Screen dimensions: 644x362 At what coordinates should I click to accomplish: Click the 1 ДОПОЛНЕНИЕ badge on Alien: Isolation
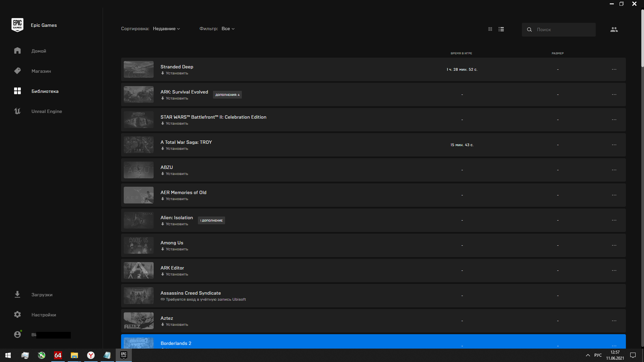point(211,221)
